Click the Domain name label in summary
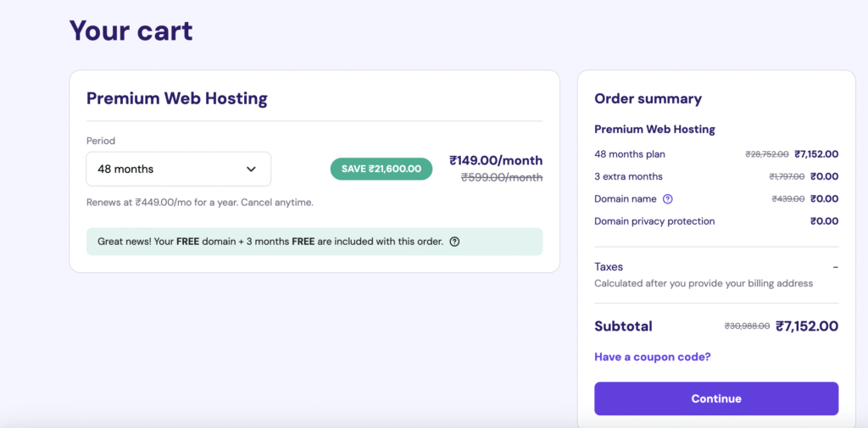Screen dimensions: 868x428 tap(626, 199)
